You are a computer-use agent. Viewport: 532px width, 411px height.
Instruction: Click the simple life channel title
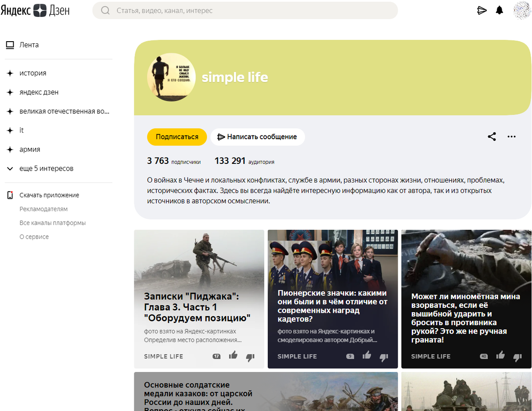click(235, 78)
